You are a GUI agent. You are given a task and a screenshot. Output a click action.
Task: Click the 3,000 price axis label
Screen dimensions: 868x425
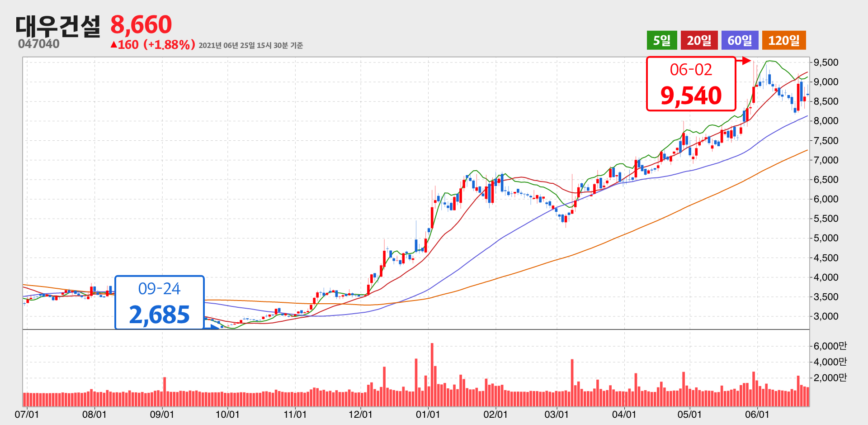tap(826, 316)
